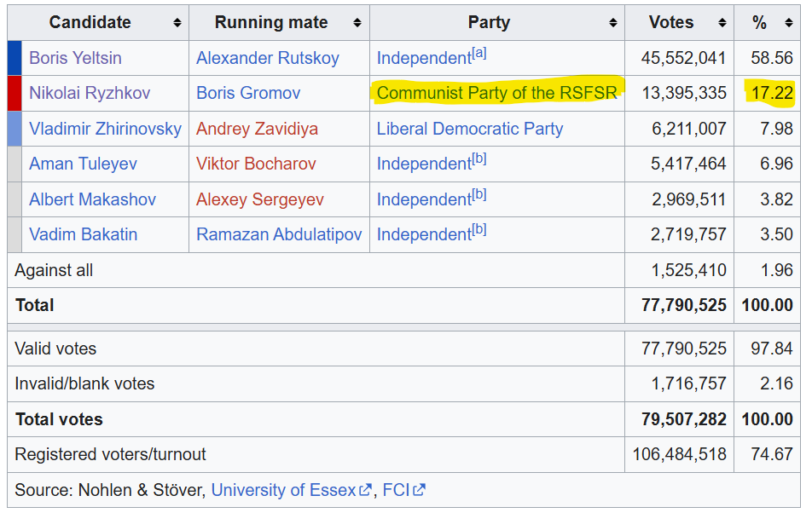
Task: Sort table by percentage column arrows
Action: coord(789,23)
